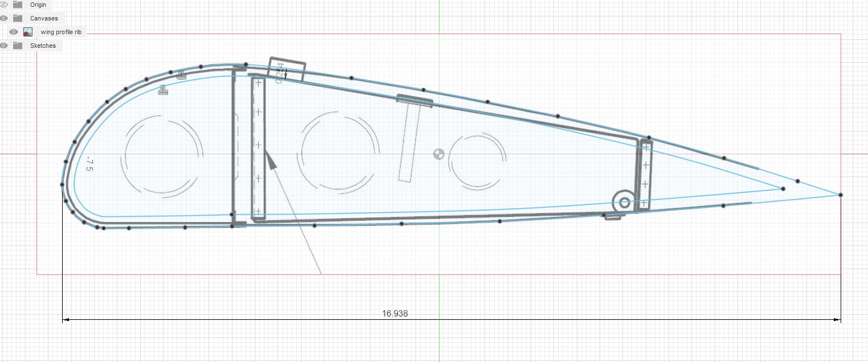Click the tangent constraint glyph on the outer spline
The height and width of the screenshot is (362, 868).
tap(182, 75)
